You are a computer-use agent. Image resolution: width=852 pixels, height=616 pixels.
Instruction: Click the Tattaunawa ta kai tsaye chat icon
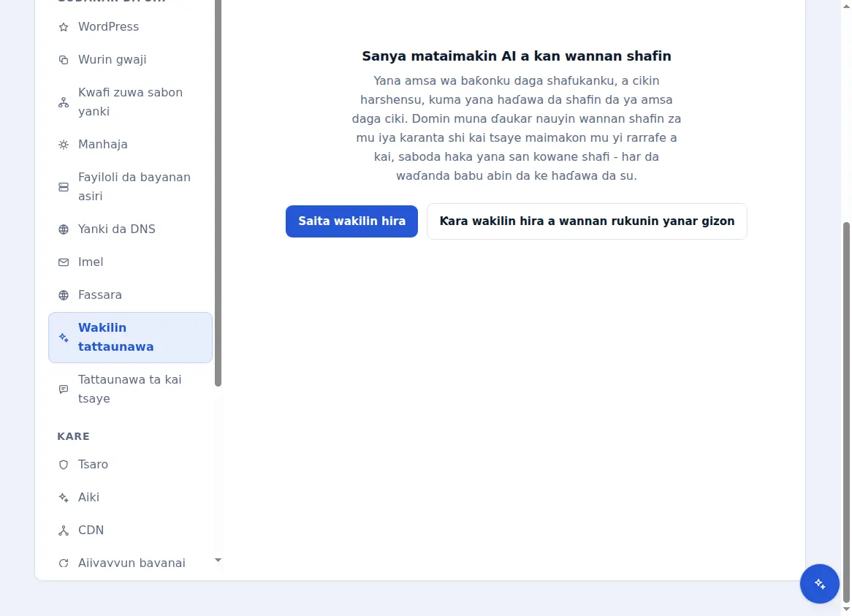pyautogui.click(x=64, y=389)
